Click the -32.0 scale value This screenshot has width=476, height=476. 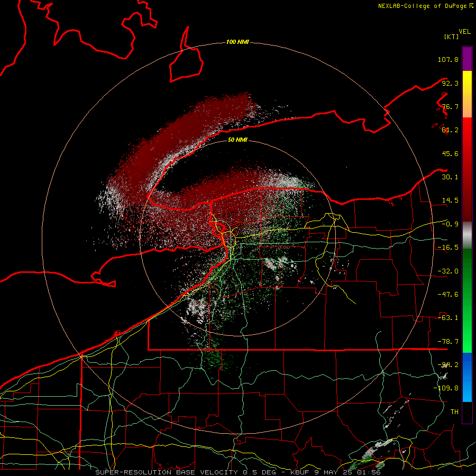pyautogui.click(x=448, y=271)
